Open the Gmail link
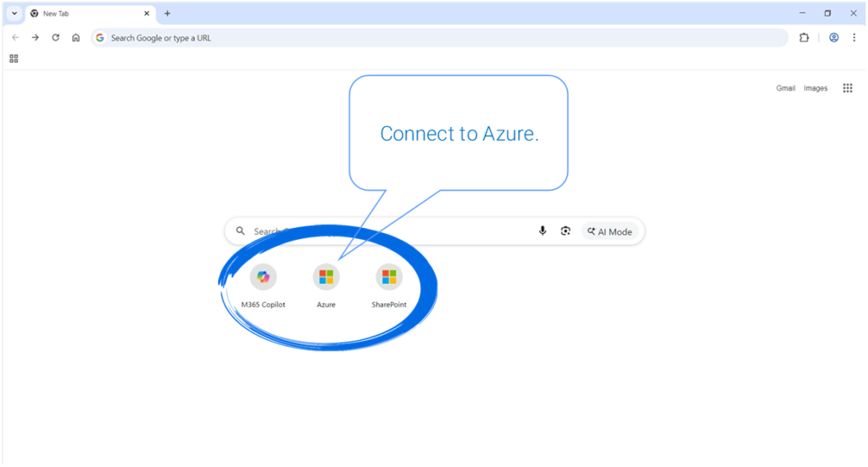Image resolution: width=868 pixels, height=467 pixels. [x=786, y=88]
